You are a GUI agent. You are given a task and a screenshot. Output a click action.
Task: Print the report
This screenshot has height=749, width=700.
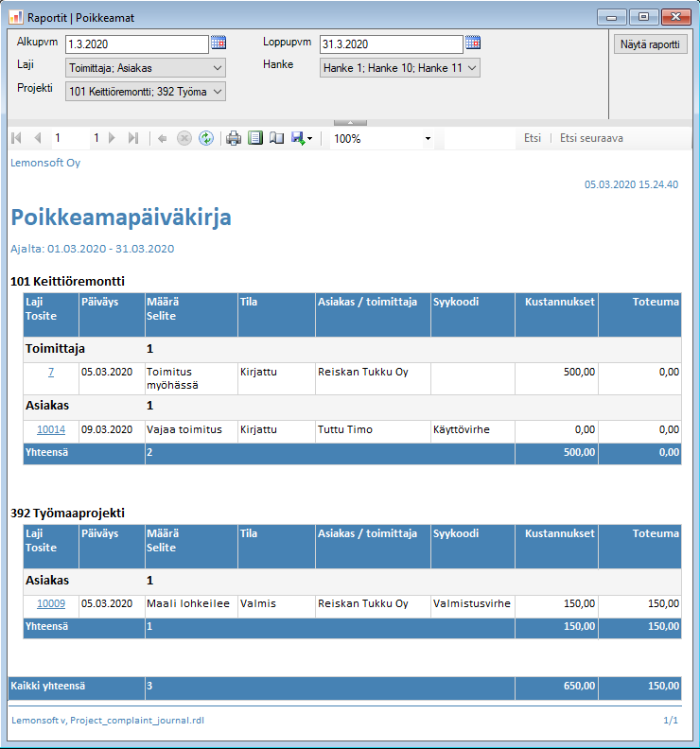coord(234,138)
